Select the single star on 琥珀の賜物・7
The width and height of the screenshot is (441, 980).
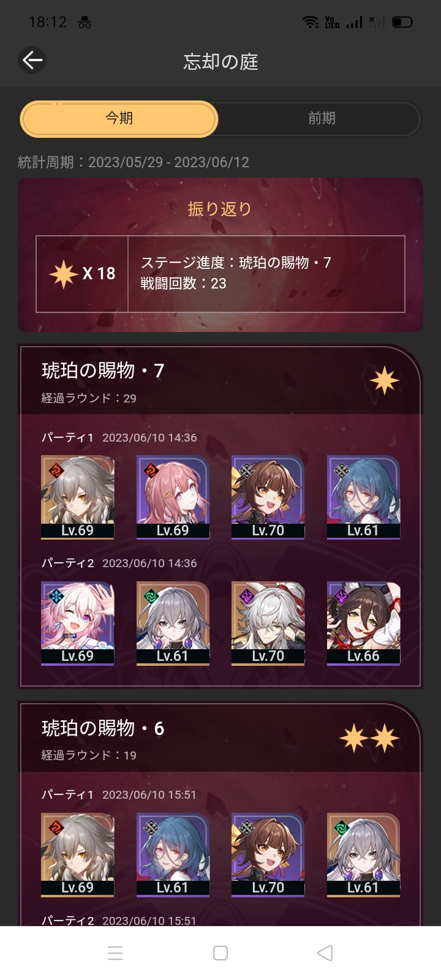pos(385,380)
